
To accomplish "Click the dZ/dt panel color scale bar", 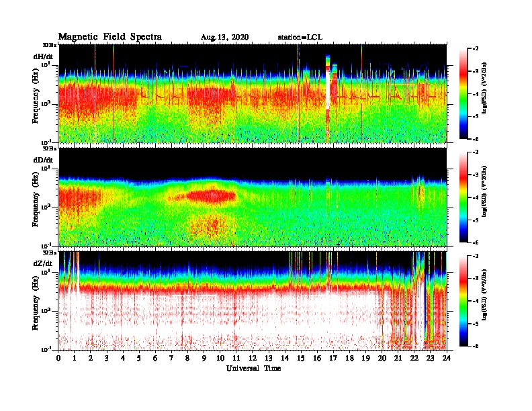I will click(463, 301).
